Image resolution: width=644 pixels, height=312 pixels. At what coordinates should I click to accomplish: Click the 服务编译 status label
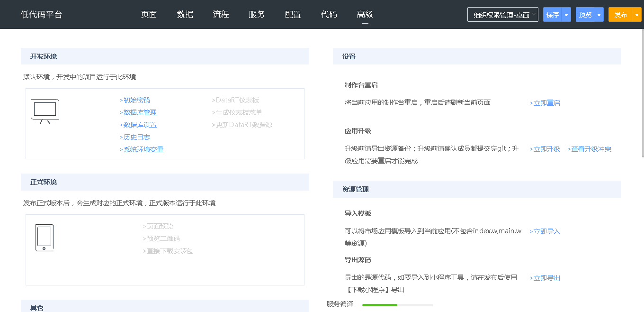[340, 304]
